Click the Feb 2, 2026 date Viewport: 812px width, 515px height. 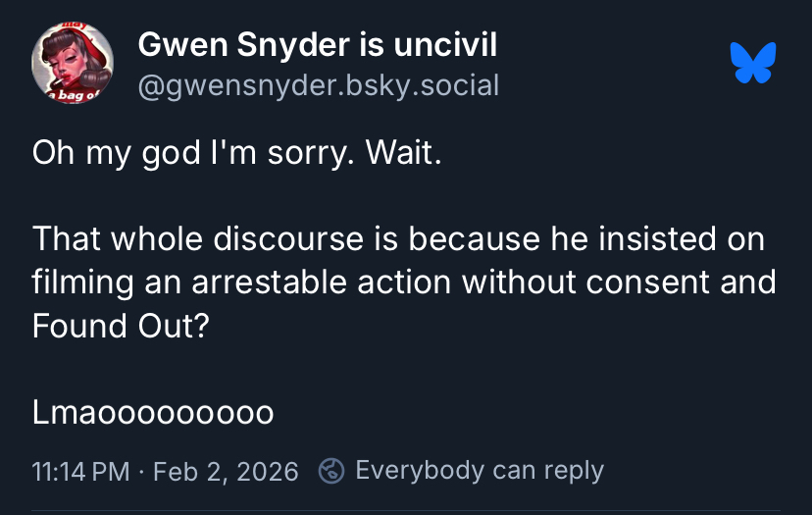click(x=226, y=472)
